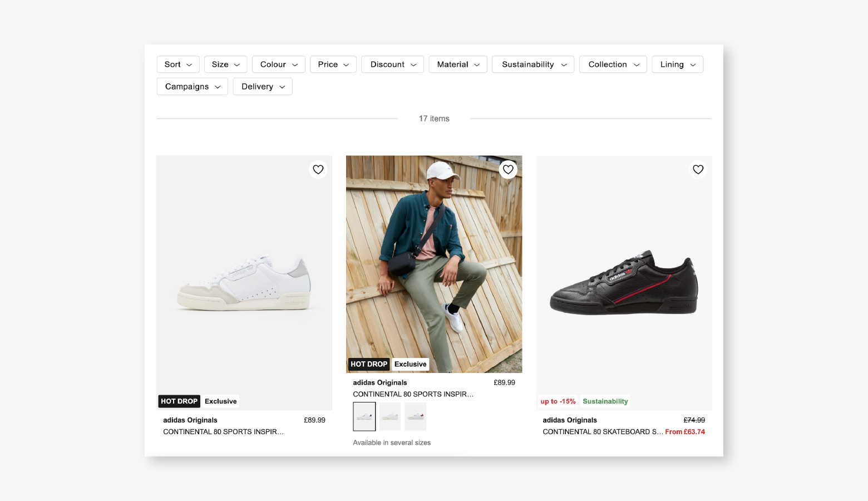Open the Delivery filter dropdown
This screenshot has height=501, width=868.
click(263, 87)
